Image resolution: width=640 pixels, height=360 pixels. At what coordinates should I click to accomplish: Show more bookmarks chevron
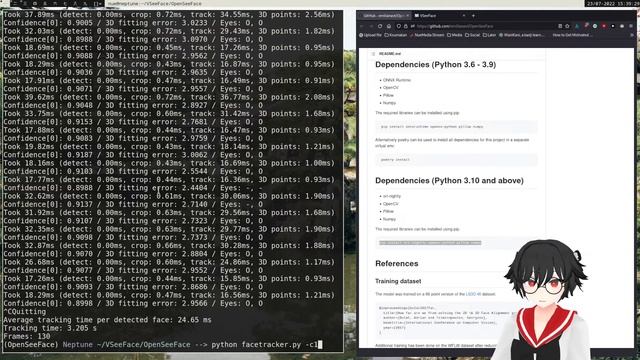tap(632, 35)
